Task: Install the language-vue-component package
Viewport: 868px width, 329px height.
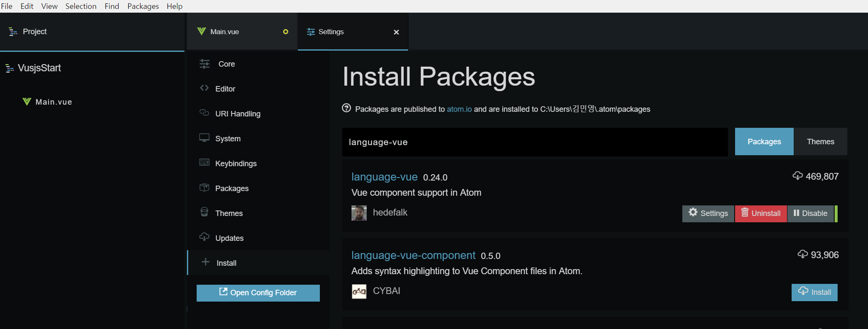Action: click(814, 292)
